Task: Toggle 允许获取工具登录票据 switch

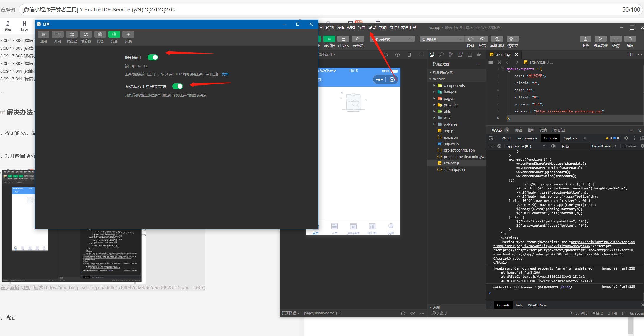Action: (178, 86)
